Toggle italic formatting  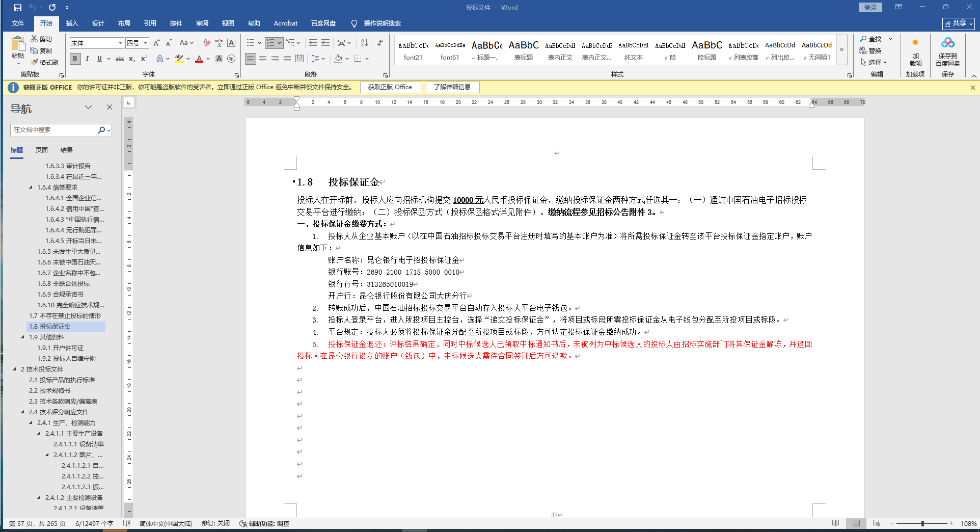[87, 59]
